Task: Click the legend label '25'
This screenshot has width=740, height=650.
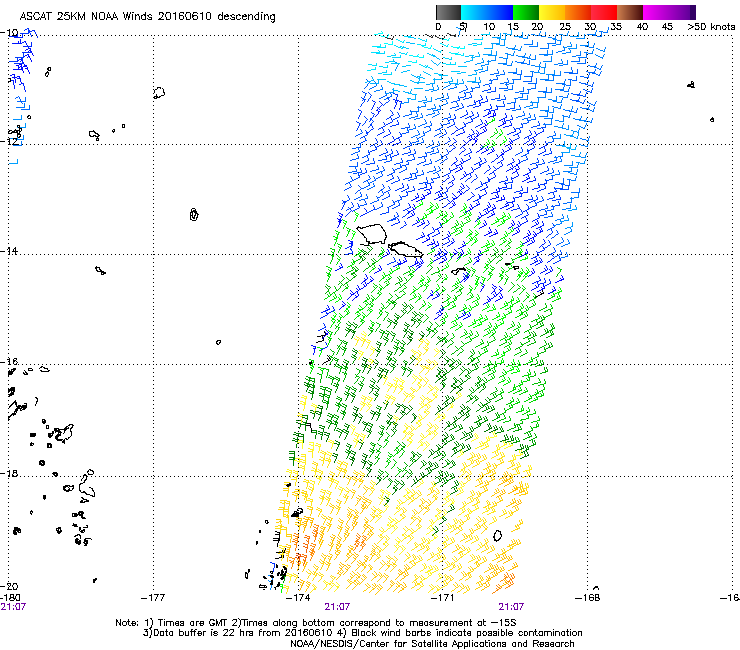Action: [x=565, y=27]
